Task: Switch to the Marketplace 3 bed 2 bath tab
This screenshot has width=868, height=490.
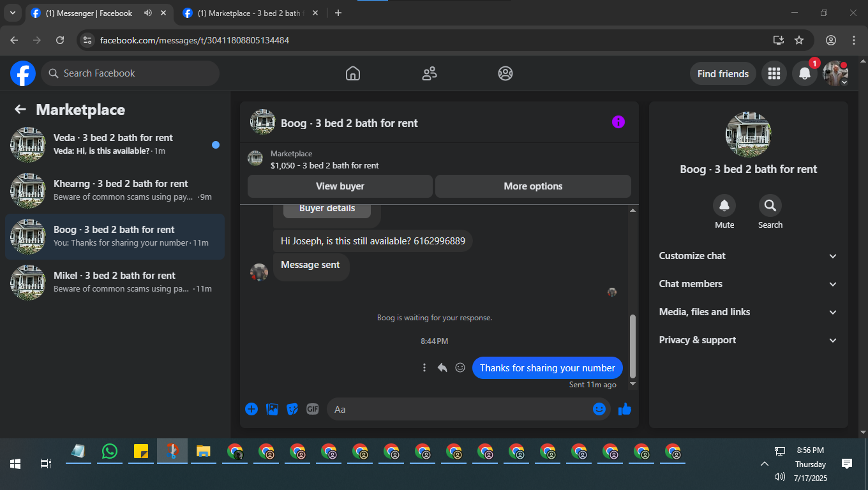Action: coord(249,13)
